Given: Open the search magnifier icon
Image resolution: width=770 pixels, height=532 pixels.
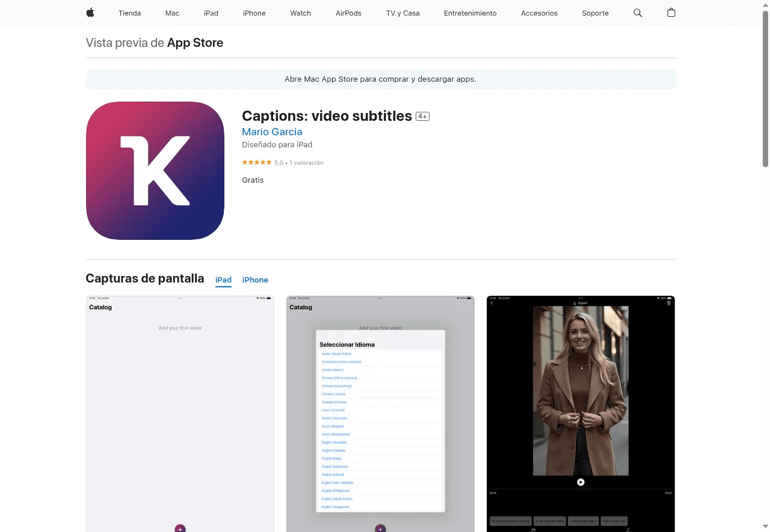Looking at the screenshot, I should click(x=638, y=13).
